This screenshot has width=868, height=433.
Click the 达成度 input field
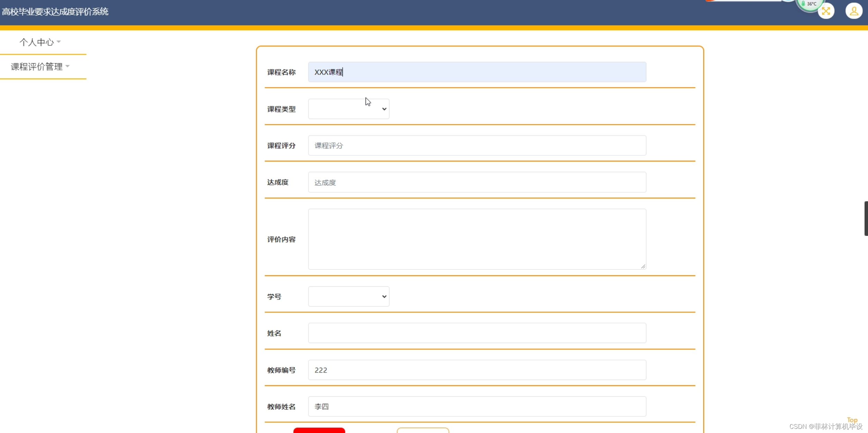(477, 182)
